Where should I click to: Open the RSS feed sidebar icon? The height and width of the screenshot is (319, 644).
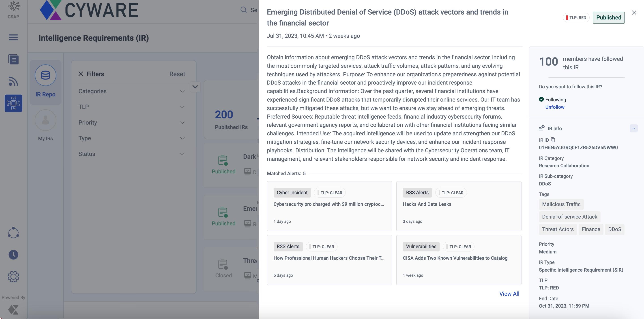(x=13, y=81)
